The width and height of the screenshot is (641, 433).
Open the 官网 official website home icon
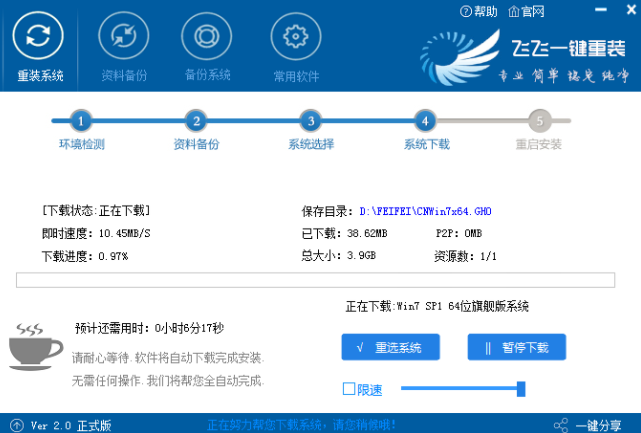point(514,12)
